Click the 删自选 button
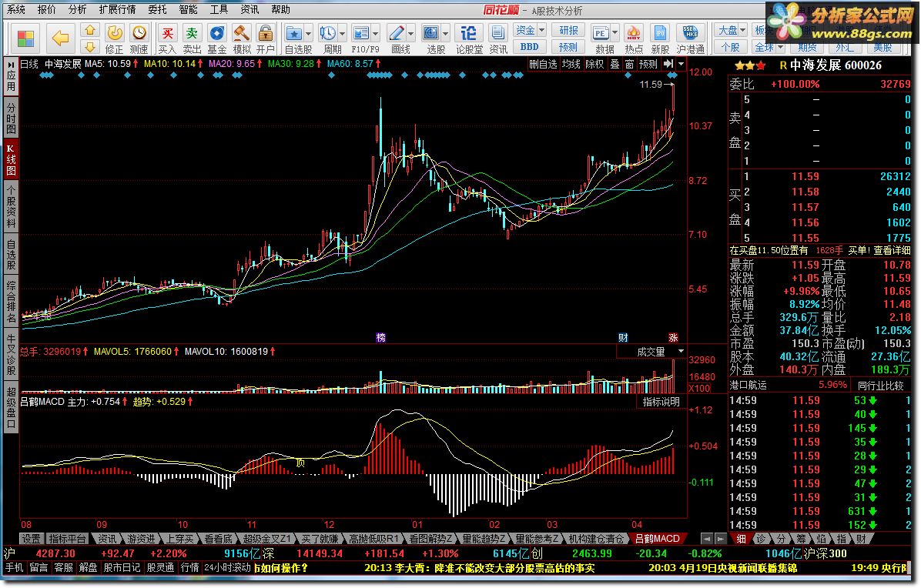 [543, 64]
